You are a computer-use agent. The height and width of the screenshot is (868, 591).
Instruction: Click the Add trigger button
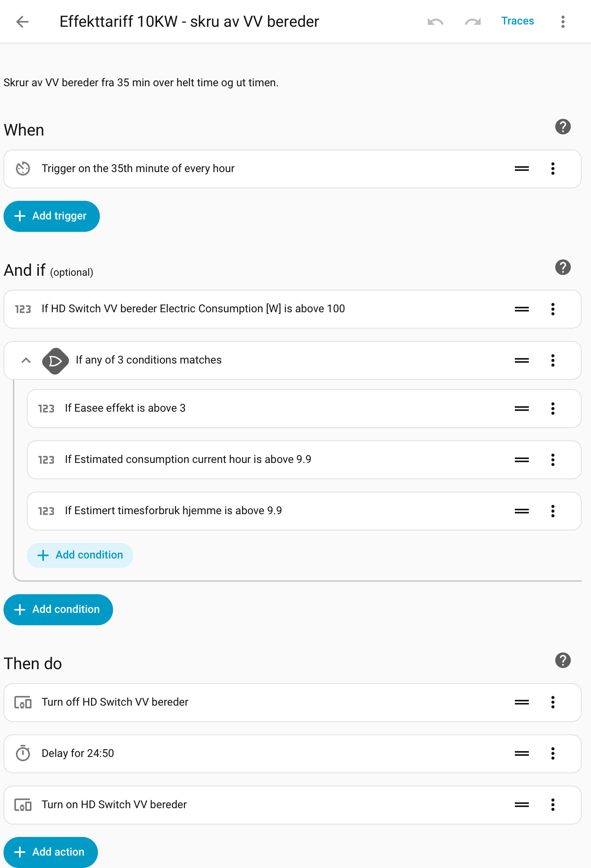tap(52, 216)
